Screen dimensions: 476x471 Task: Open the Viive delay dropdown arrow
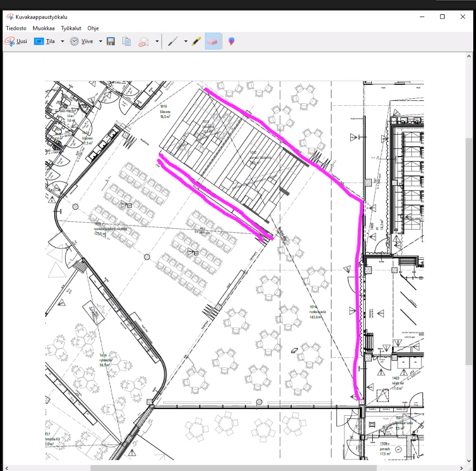coord(100,41)
